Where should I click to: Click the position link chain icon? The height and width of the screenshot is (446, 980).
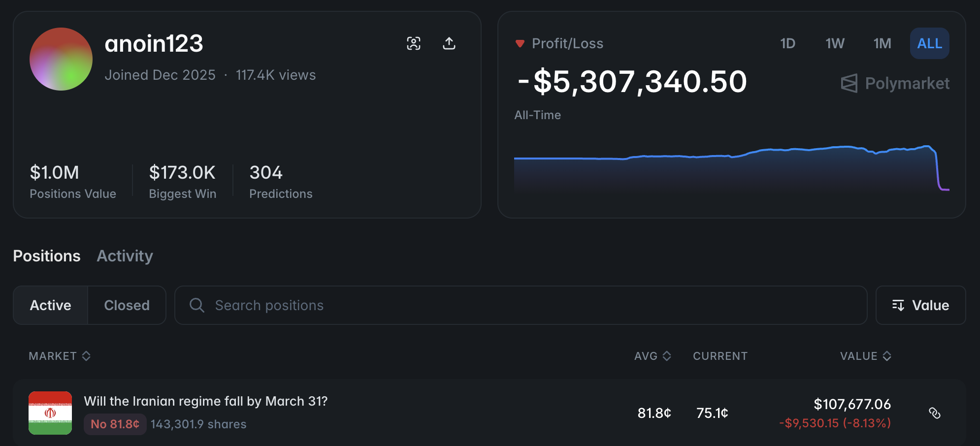[x=934, y=413]
